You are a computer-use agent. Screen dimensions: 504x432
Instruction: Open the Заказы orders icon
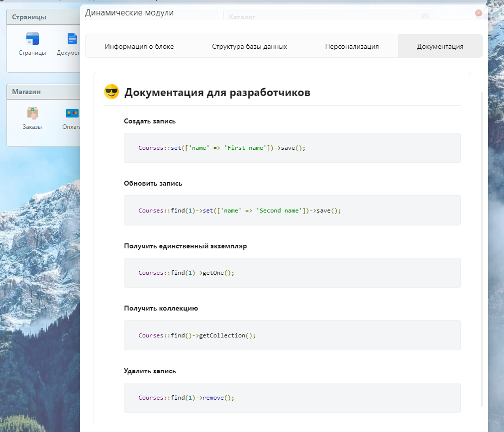[x=32, y=114]
